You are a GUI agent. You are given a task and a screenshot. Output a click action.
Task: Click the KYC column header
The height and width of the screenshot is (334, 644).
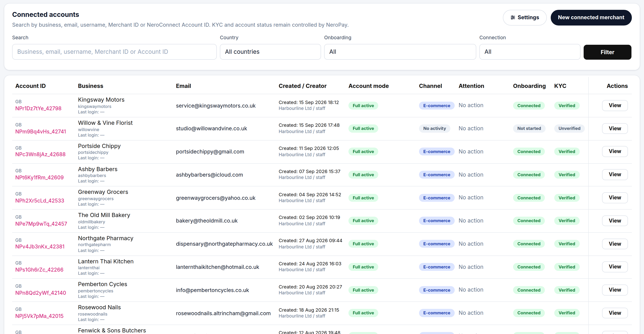pyautogui.click(x=560, y=86)
